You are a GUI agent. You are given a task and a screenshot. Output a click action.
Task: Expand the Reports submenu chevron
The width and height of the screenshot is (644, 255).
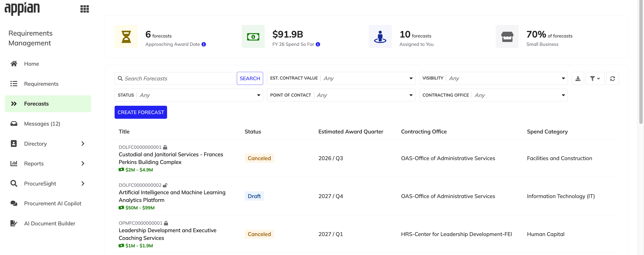click(x=83, y=164)
